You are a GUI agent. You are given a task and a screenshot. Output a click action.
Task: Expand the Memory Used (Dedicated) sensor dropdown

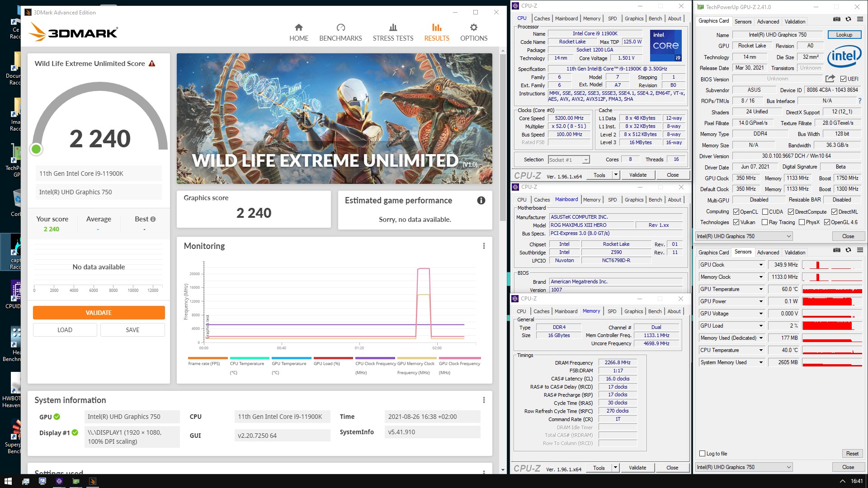pyautogui.click(x=761, y=338)
